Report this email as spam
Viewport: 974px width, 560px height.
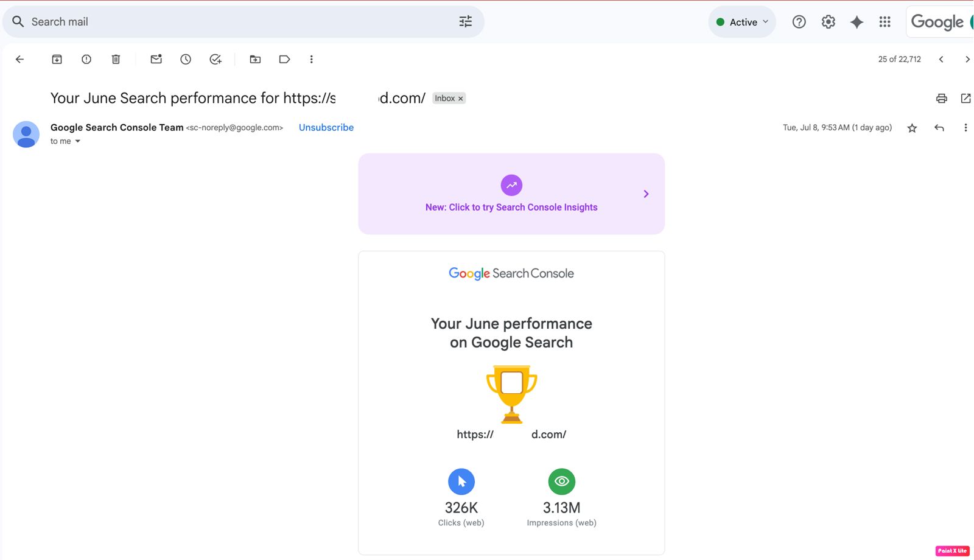click(86, 59)
